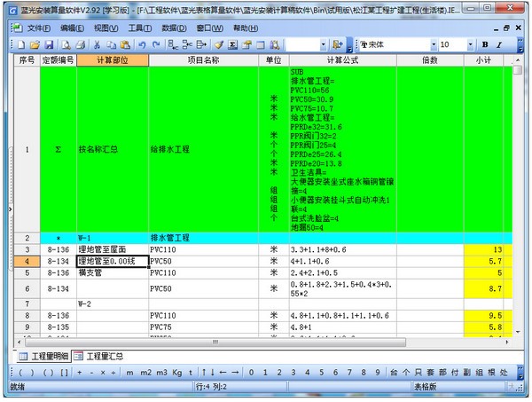Click the scissors cut icon
Image resolution: width=532 pixels, height=402 pixels.
point(97,44)
